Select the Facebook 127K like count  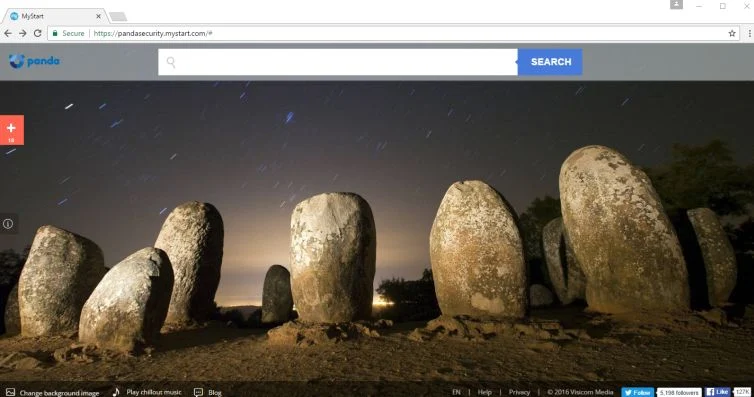point(742,392)
